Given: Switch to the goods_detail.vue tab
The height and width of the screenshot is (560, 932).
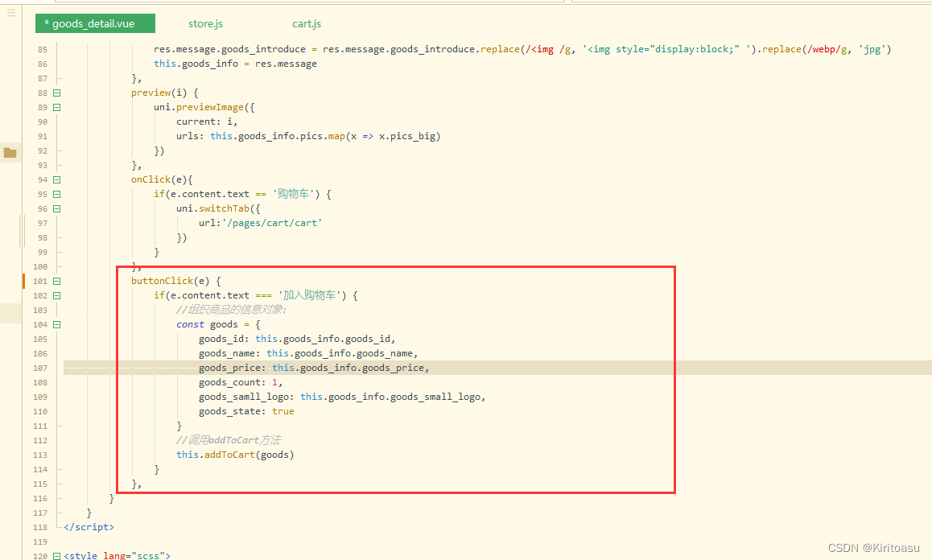Looking at the screenshot, I should click(x=95, y=23).
